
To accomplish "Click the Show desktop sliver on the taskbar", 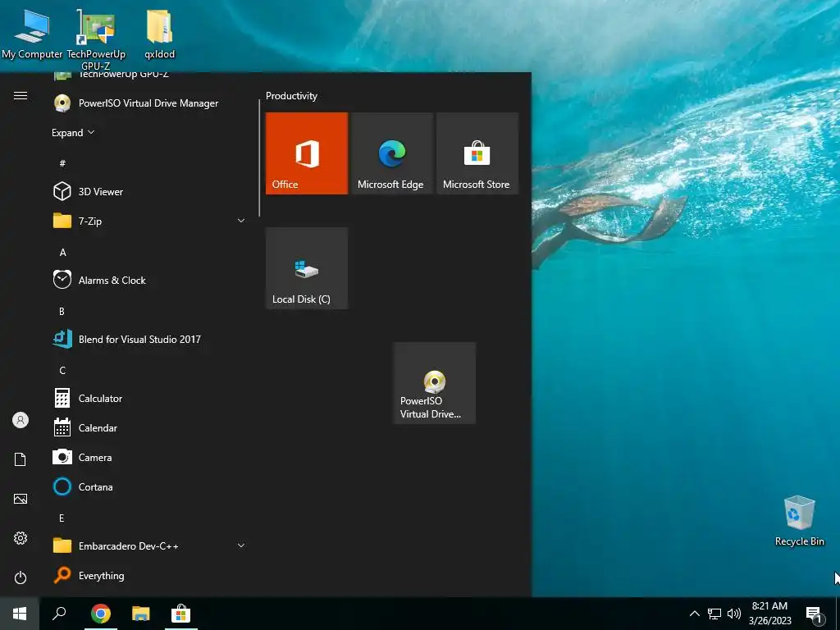I will point(838,614).
